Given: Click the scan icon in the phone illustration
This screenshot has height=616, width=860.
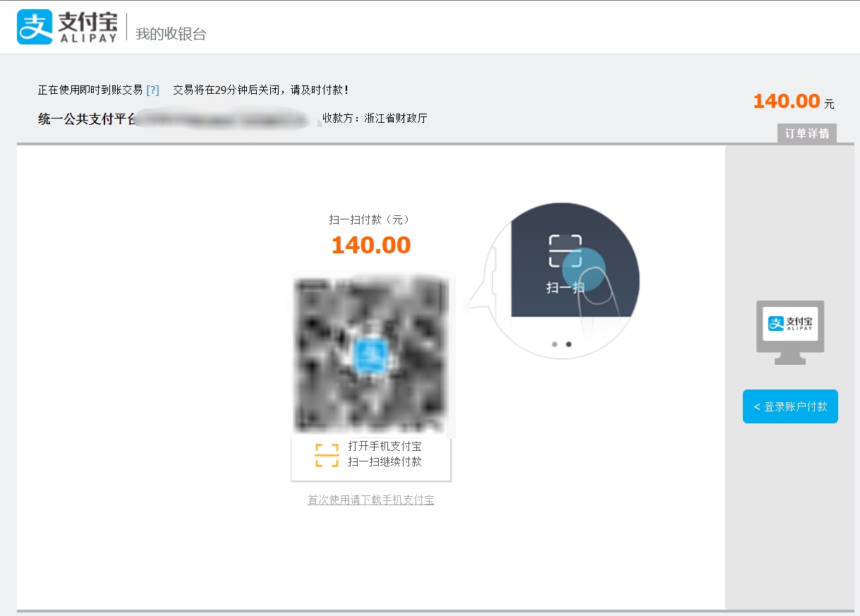Looking at the screenshot, I should [x=565, y=251].
